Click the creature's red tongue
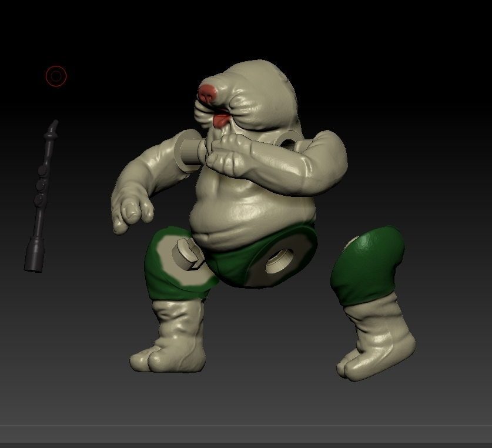The width and height of the screenshot is (492, 448). click(x=222, y=120)
